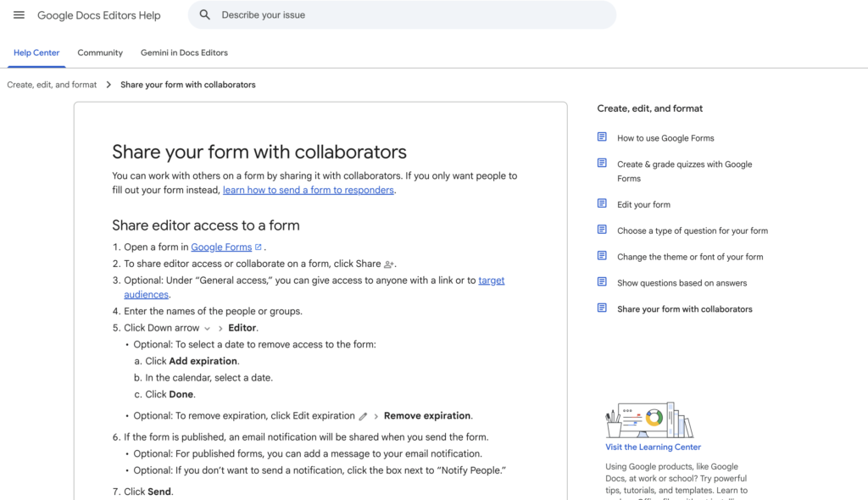The height and width of the screenshot is (500, 868).
Task: Click the Edit expiration pencil icon
Action: (363, 416)
